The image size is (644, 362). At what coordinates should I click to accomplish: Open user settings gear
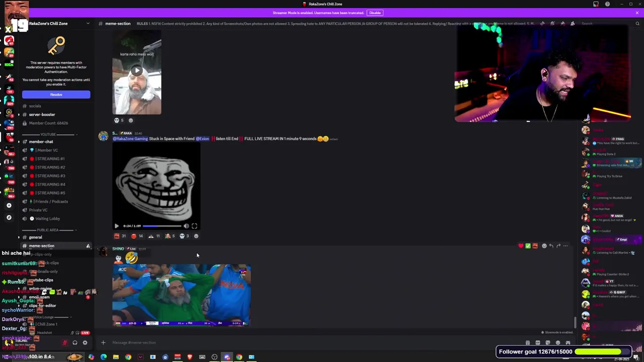click(85, 343)
